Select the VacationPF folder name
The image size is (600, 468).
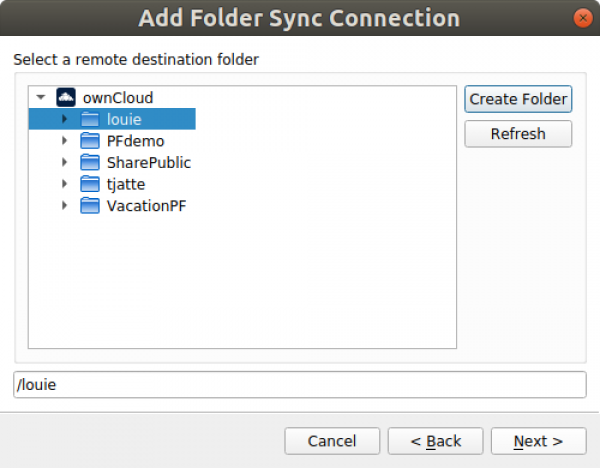pos(146,206)
